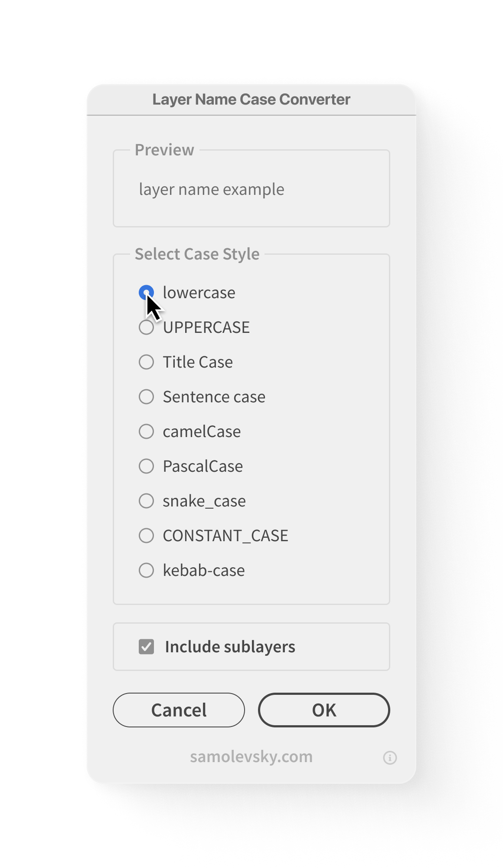Click the info icon beside samolevsky.com
The height and width of the screenshot is (868, 503).
click(x=390, y=758)
